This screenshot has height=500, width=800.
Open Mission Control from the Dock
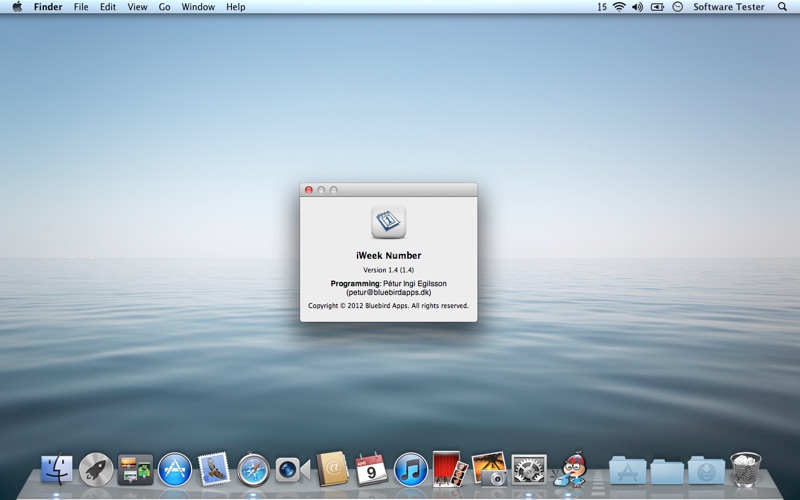[x=135, y=469]
